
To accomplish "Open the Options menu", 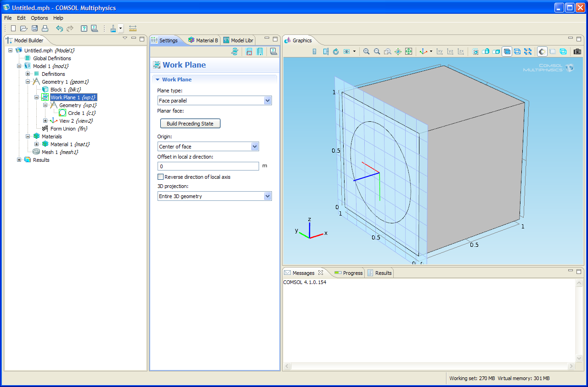I will (x=40, y=18).
